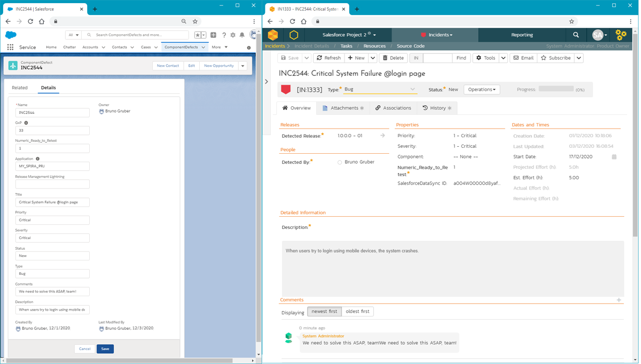Click the Salesforce notifications bell
641x364 pixels.
242,35
